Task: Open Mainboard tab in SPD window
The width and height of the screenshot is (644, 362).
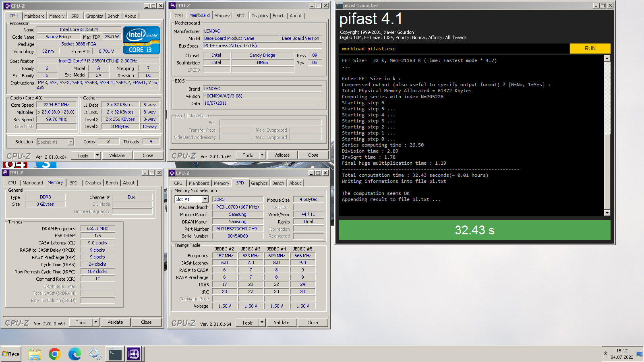Action: [x=199, y=183]
